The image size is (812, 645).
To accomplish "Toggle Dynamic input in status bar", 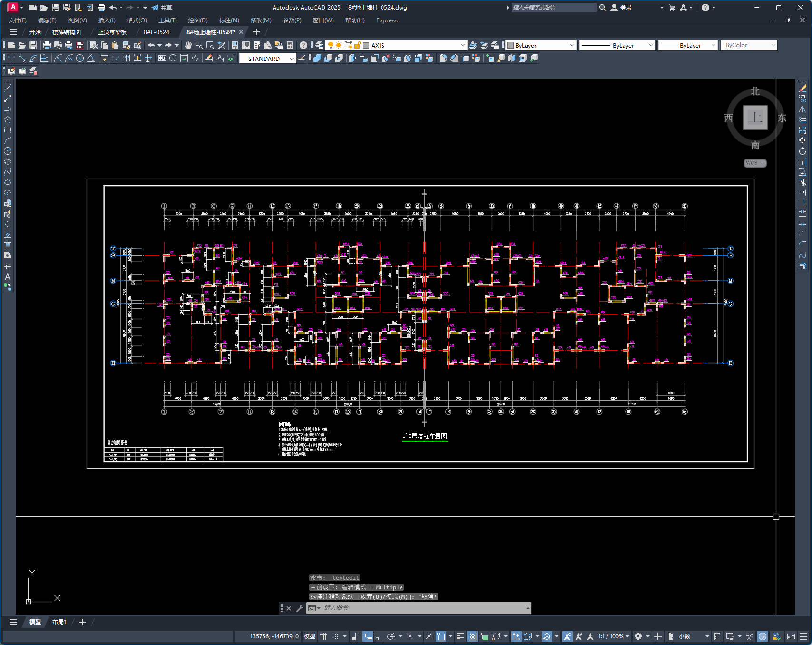I will point(368,636).
